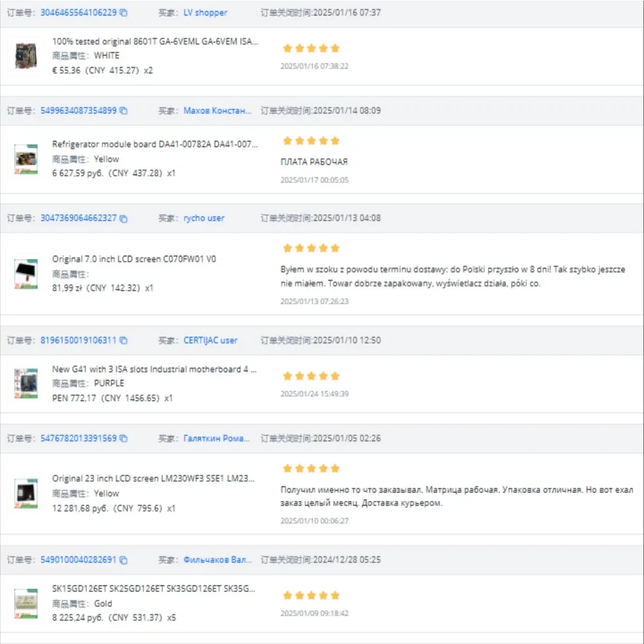
Task: Click the GA-6VEML motherboard thumbnail
Action: click(26, 56)
